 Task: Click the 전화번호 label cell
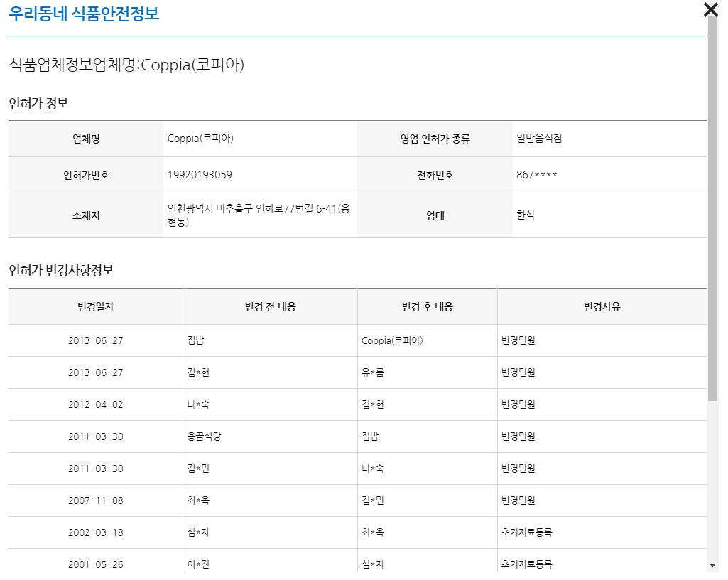click(435, 175)
